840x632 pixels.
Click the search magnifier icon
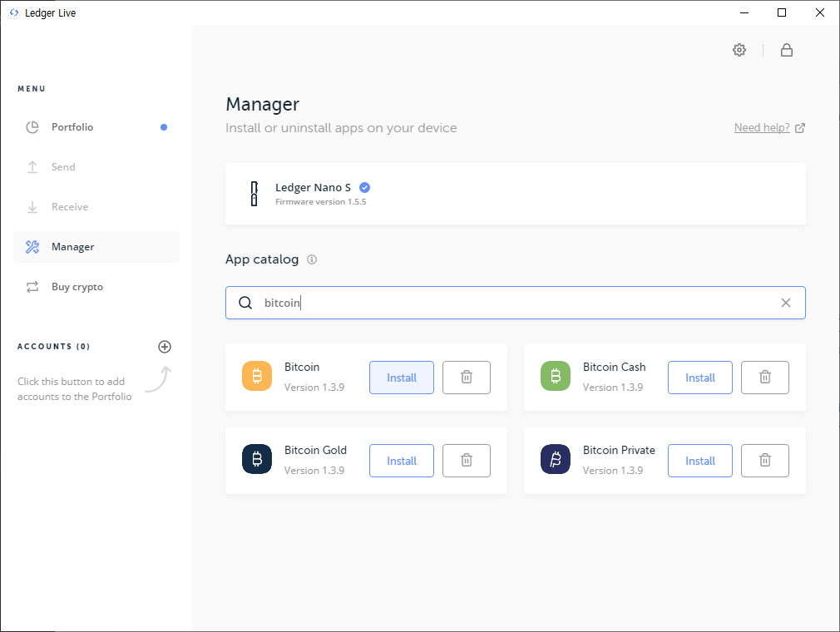(x=245, y=303)
